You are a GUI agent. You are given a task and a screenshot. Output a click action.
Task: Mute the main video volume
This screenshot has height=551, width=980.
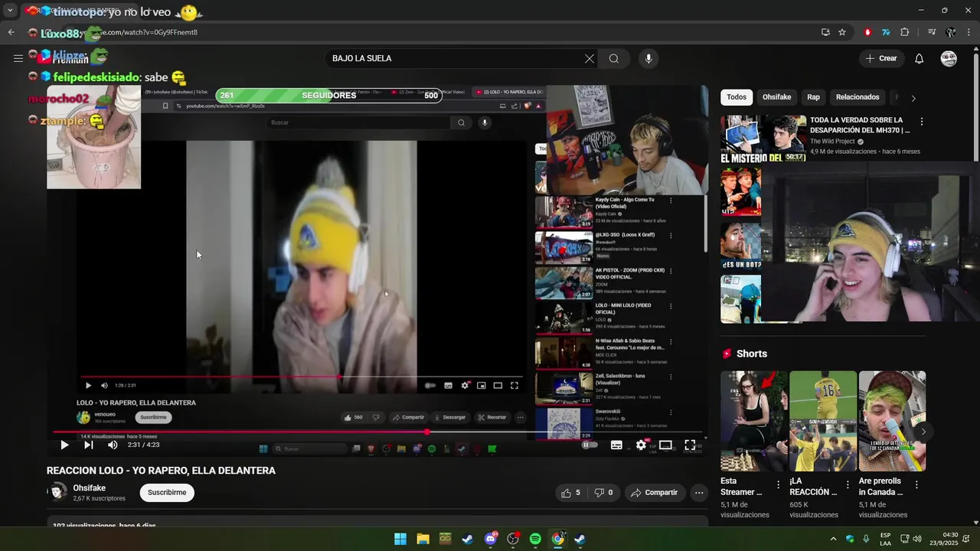pyautogui.click(x=113, y=445)
